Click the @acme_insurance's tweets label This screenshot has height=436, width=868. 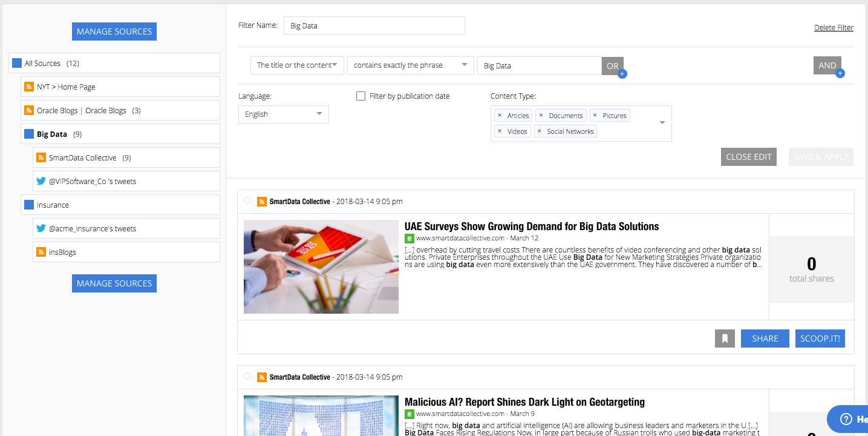(93, 228)
